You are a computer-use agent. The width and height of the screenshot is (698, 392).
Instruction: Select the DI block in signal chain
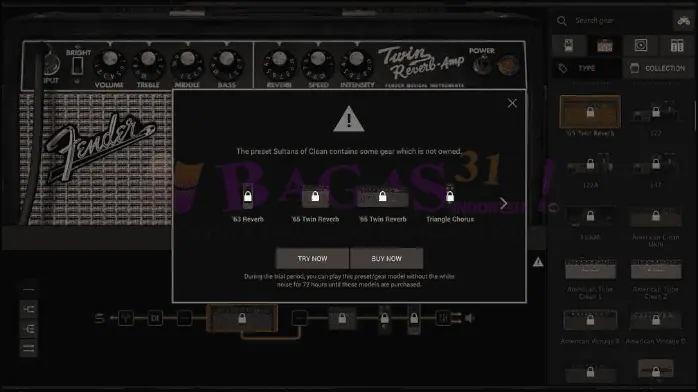point(155,318)
